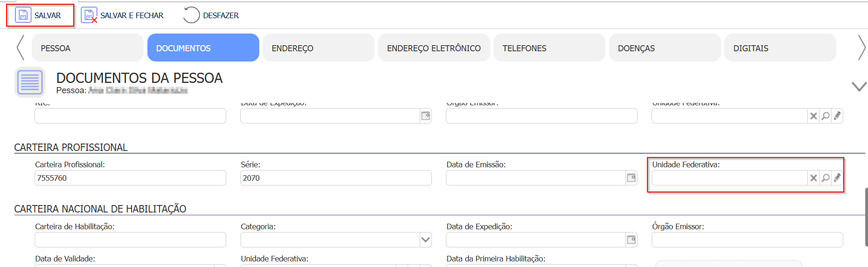Open the Telefones tab
The width and height of the screenshot is (868, 267).
tap(549, 48)
